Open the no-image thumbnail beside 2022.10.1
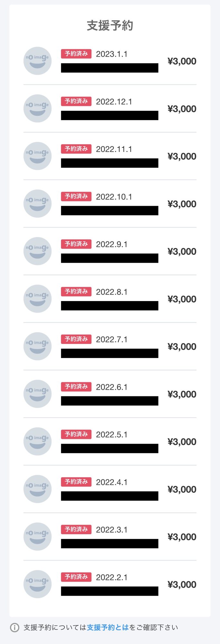 [x=37, y=204]
